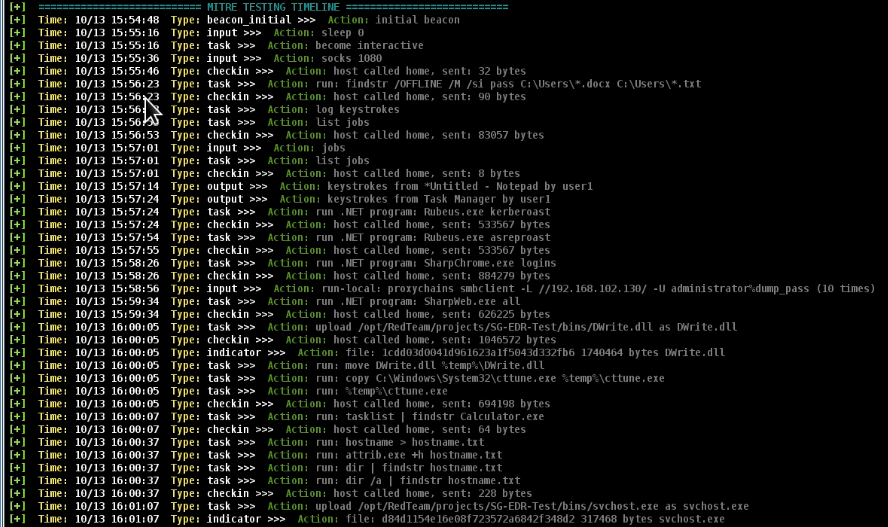Click the timestamp 10/13 15:57:55
This screenshot has height=527, width=888.
(117, 250)
